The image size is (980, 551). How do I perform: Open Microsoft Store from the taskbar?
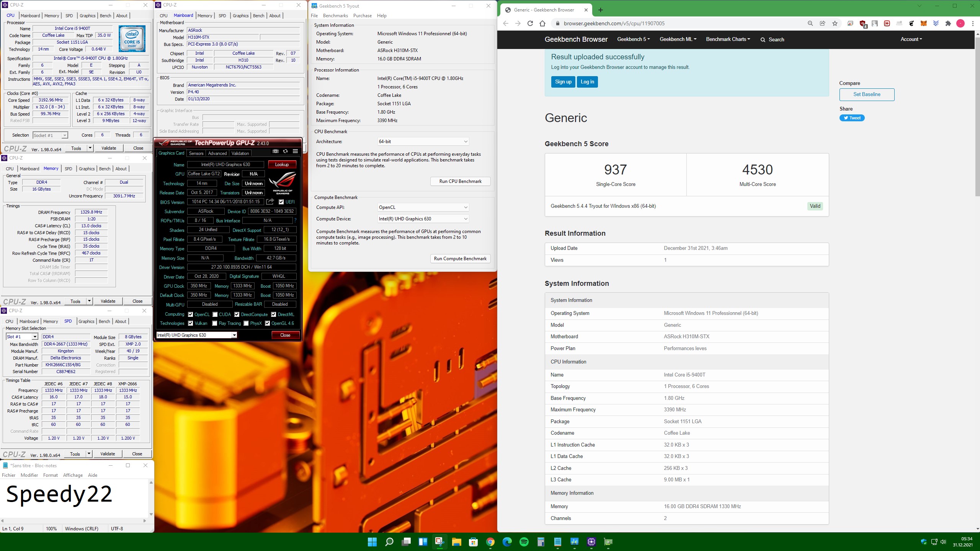pos(474,542)
